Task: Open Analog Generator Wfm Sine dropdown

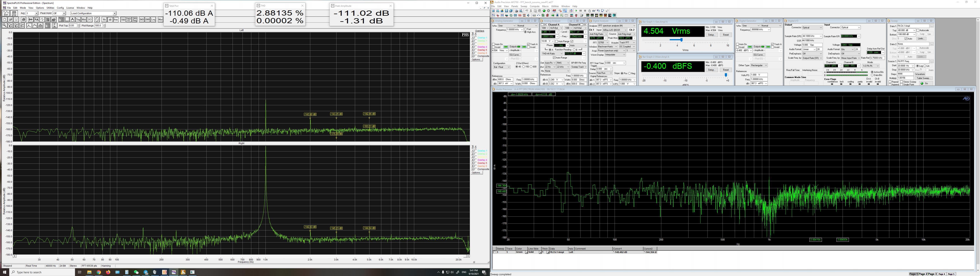Action: point(507,25)
